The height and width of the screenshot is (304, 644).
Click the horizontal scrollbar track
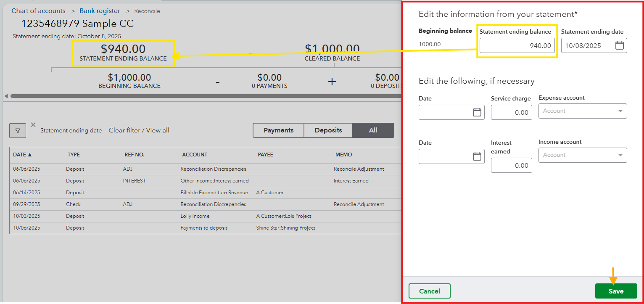click(202, 96)
